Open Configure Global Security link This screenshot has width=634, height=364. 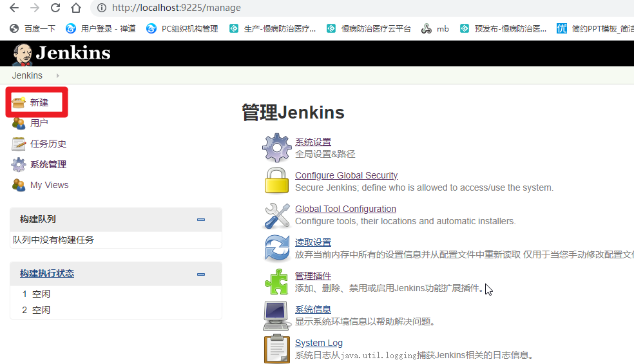[347, 175]
